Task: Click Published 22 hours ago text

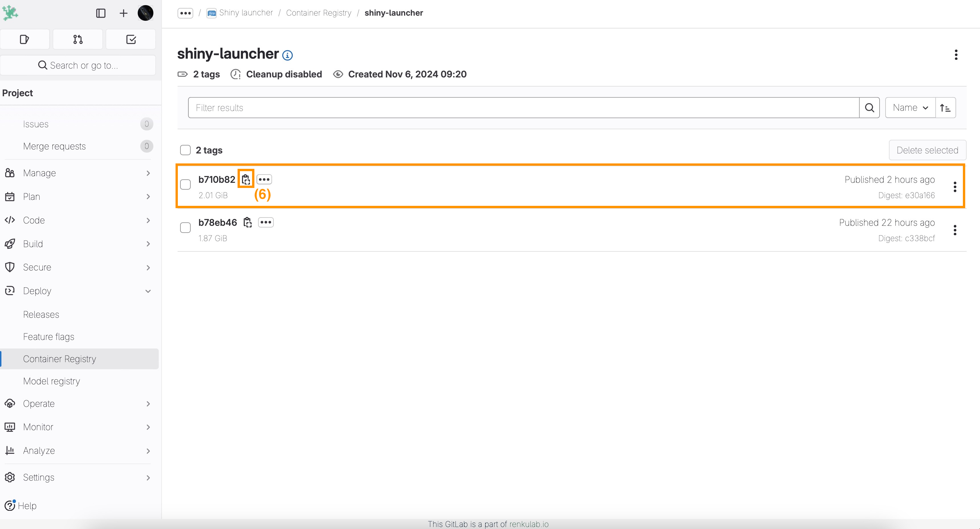Action: pos(887,223)
